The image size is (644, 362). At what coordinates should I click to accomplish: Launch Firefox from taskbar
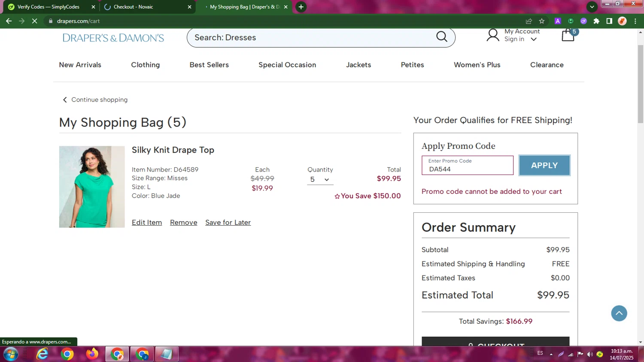[92, 354]
